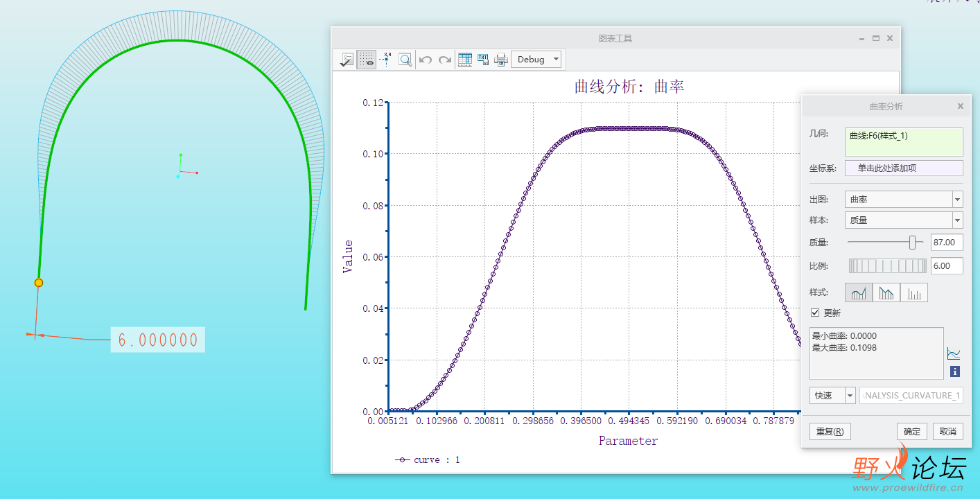This screenshot has height=499, width=980.
Task: Toggle the 更新 checkbox
Action: click(x=815, y=313)
